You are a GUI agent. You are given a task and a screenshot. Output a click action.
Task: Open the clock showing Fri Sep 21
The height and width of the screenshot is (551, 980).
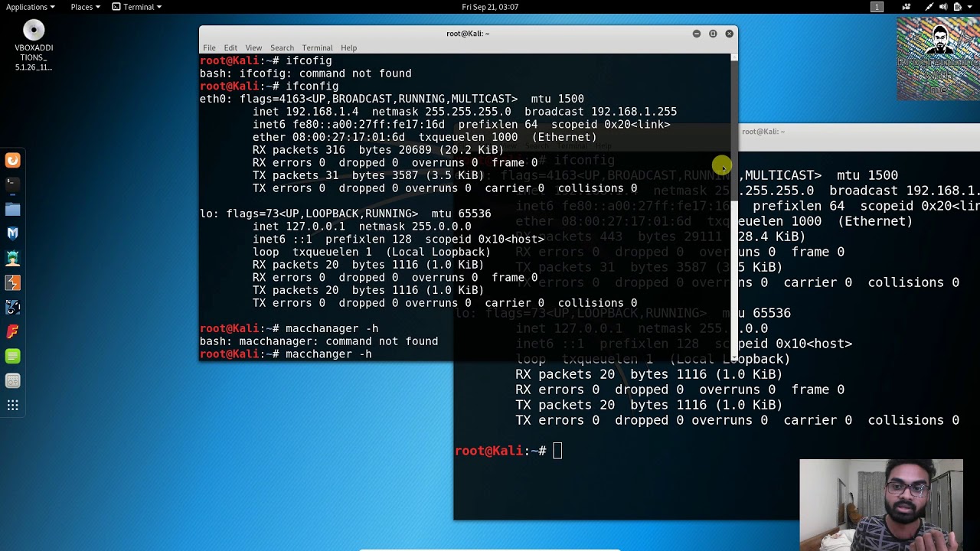click(x=490, y=7)
